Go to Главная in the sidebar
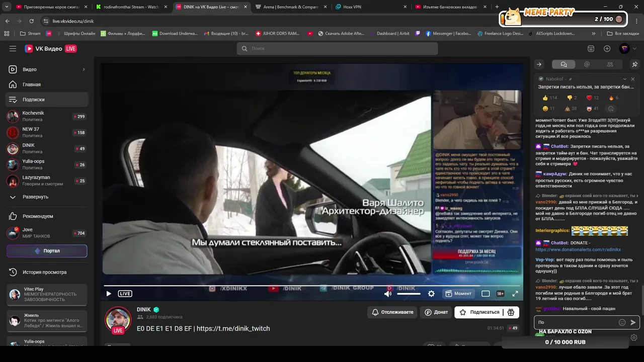 coord(47,84)
